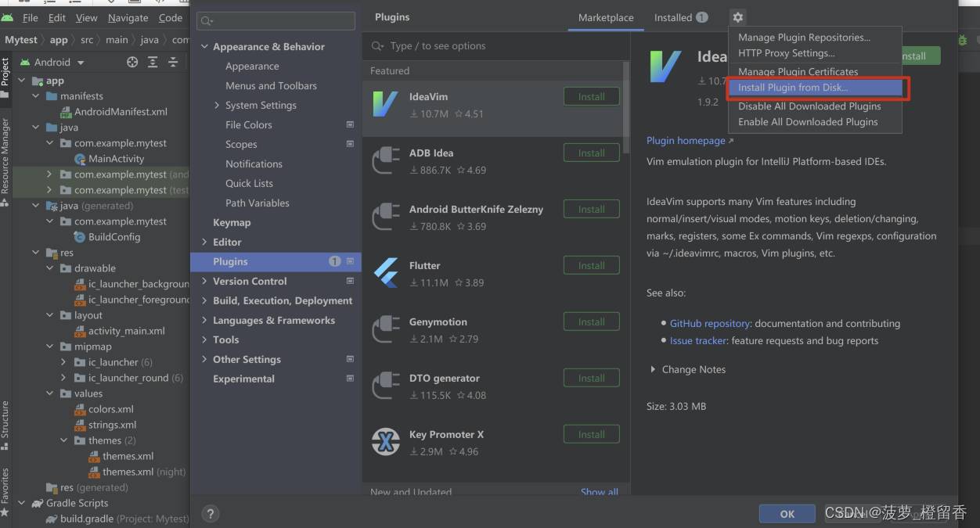
Task: Open the Structure side tab
Action: tap(5, 426)
